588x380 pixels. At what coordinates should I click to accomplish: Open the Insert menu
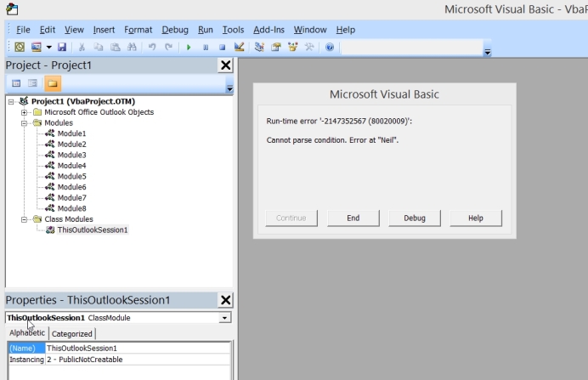click(104, 30)
